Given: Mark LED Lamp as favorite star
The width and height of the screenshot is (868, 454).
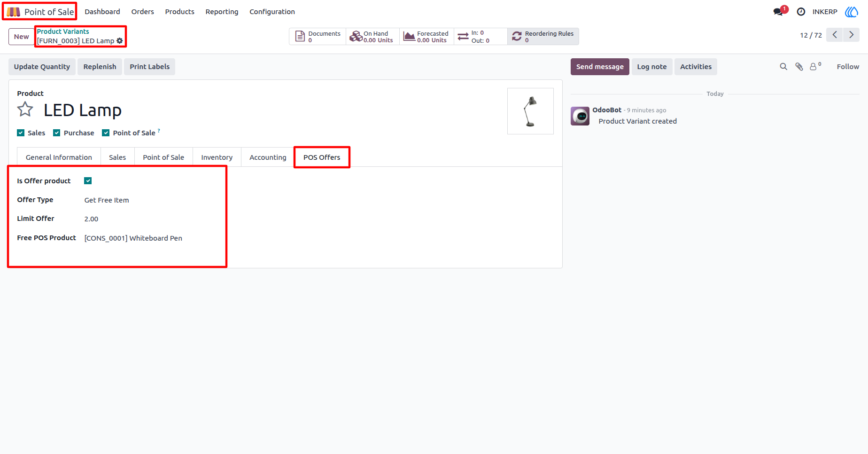Looking at the screenshot, I should tap(25, 110).
